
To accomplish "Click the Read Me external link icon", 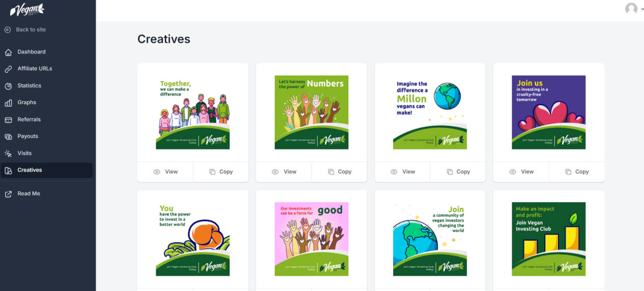I will pos(8,194).
